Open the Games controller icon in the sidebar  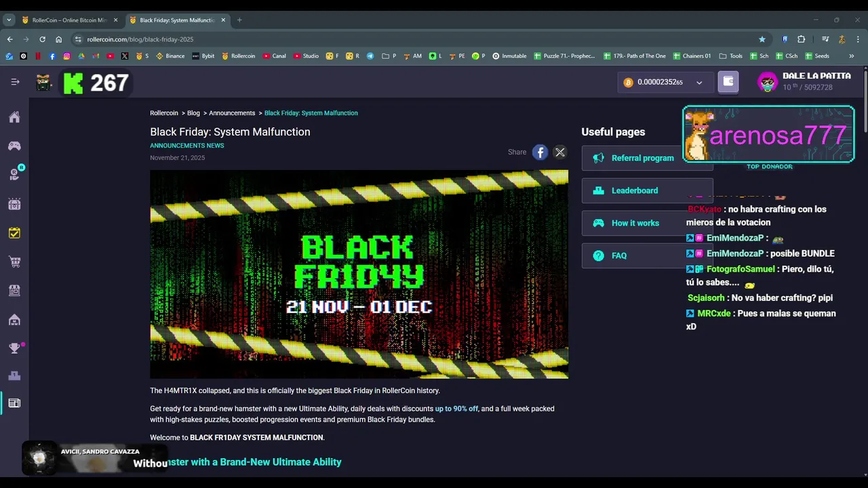click(14, 146)
